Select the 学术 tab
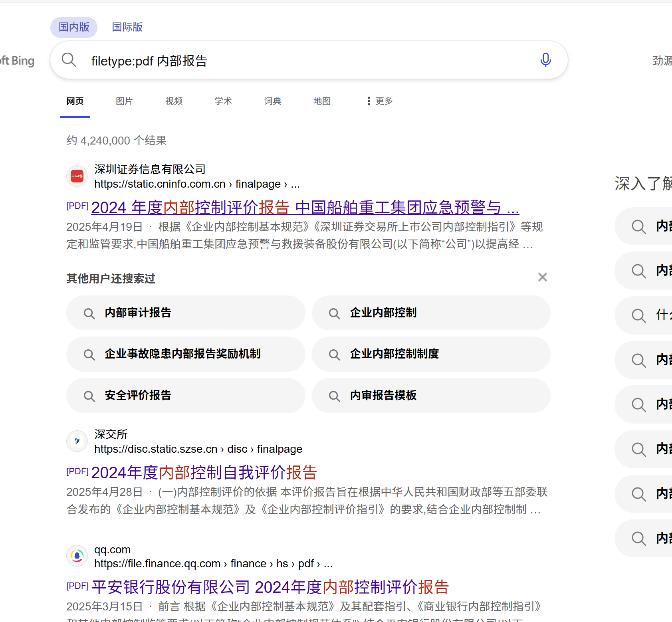 [x=223, y=101]
